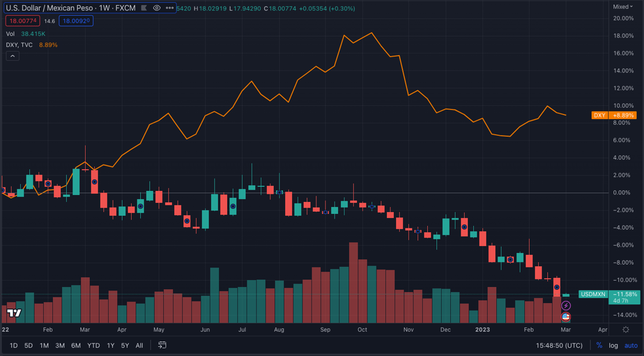The height and width of the screenshot is (356, 644).
Task: Select the 1D time range
Action: pyautogui.click(x=14, y=345)
